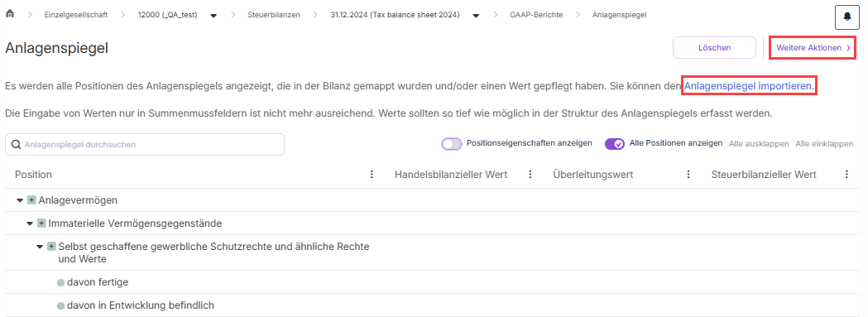The height and width of the screenshot is (317, 868).
Task: Open Steuerbilanzieller Wert column options menu
Action: tap(846, 175)
